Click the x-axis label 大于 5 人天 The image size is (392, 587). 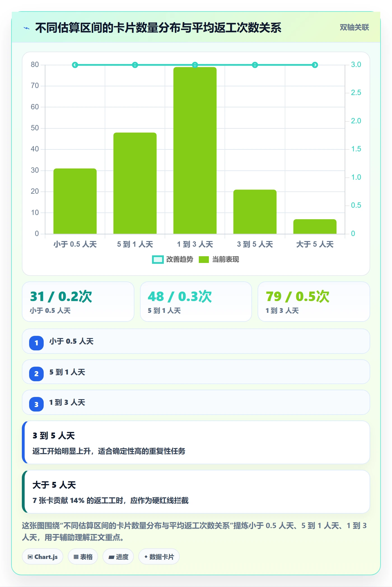click(x=315, y=244)
